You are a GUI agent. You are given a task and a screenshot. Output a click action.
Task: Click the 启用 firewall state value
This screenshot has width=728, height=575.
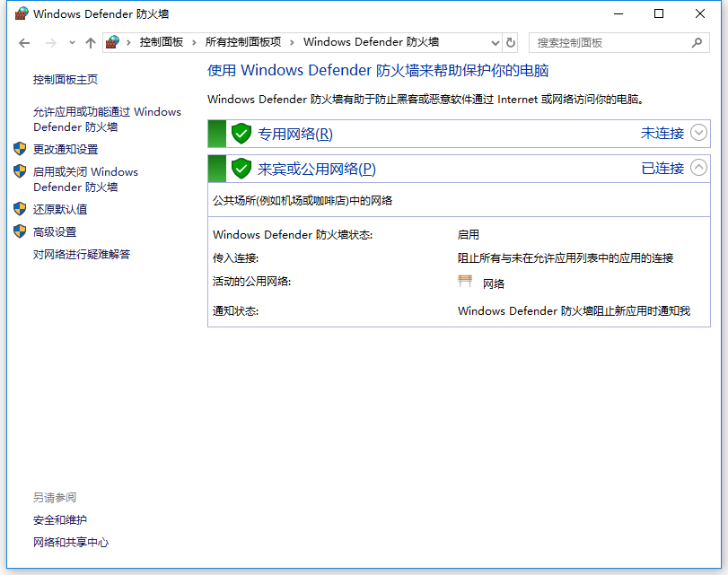(x=468, y=235)
